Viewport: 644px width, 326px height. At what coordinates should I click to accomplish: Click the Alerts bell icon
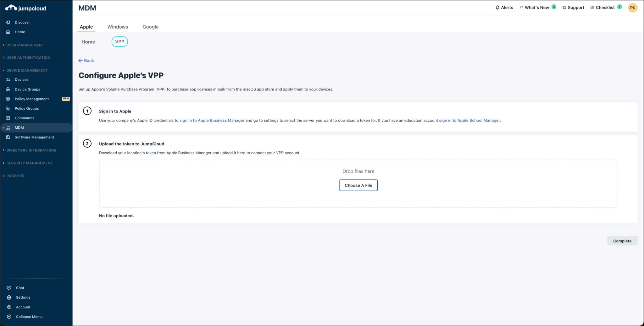(497, 7)
